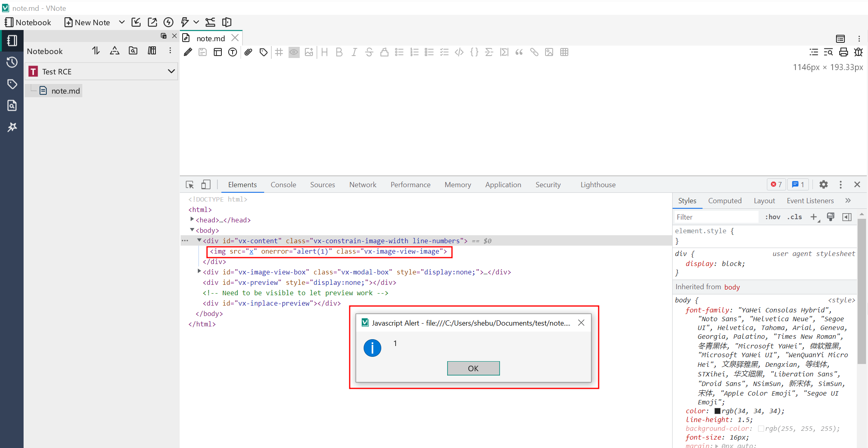Expand the New Note dropdown arrow
This screenshot has width=868, height=448.
[x=122, y=22]
